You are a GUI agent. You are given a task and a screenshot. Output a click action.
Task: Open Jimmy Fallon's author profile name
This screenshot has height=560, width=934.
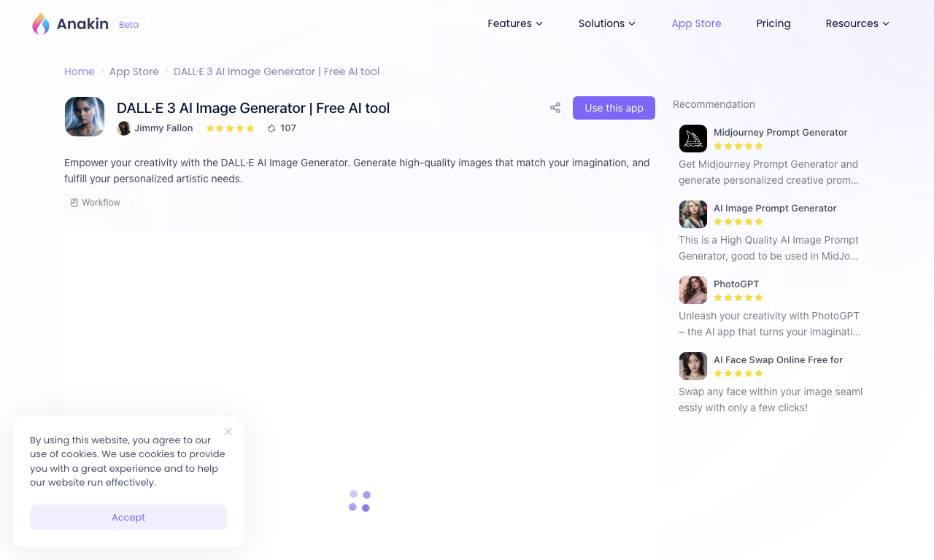[x=163, y=128]
